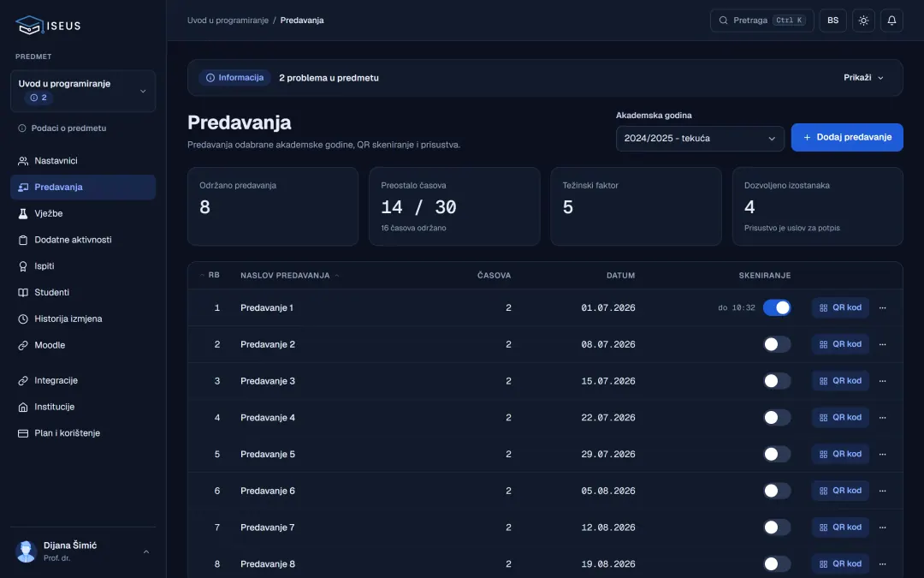Go to Vježbe page

point(83,213)
